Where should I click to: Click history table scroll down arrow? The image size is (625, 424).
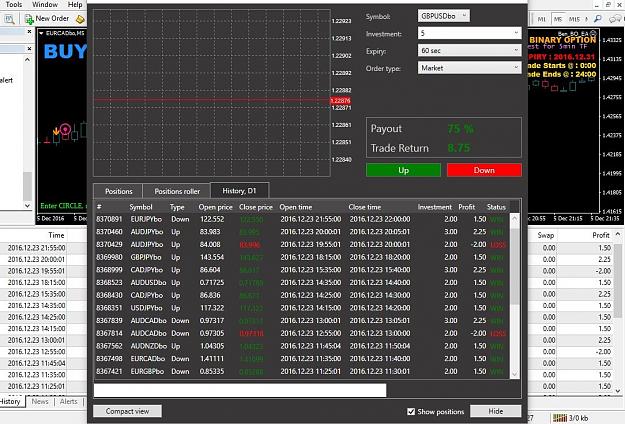click(515, 374)
